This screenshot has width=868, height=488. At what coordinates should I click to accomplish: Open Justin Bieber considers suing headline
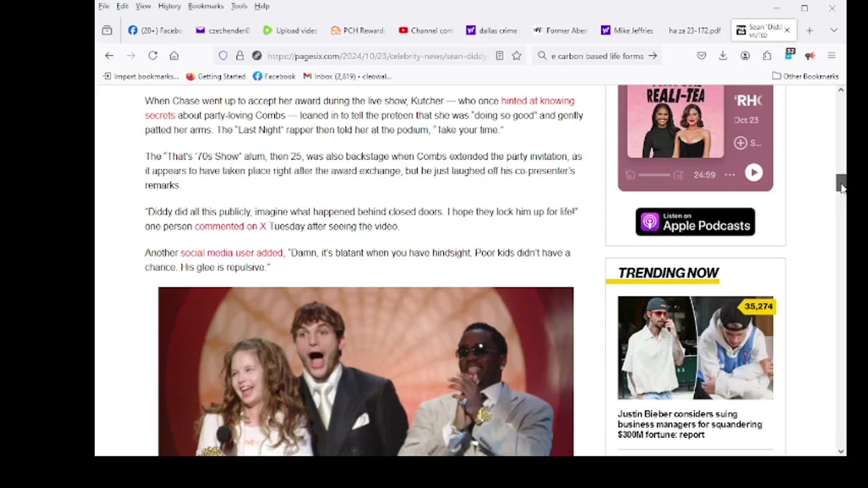[690, 424]
